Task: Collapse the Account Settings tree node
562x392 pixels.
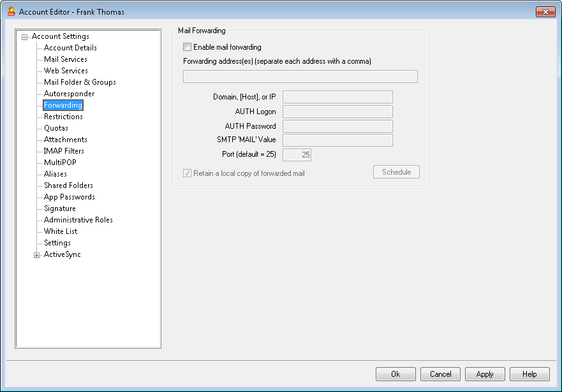Action: click(x=25, y=37)
